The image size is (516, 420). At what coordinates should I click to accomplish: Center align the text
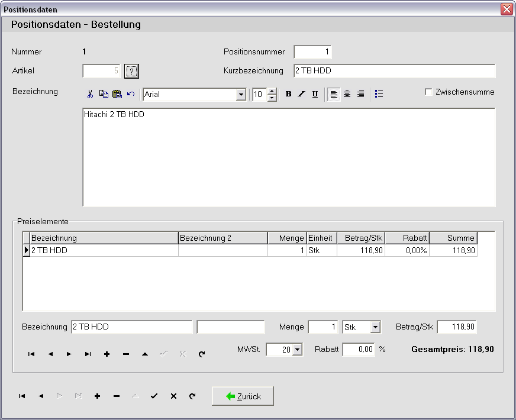pyautogui.click(x=347, y=94)
